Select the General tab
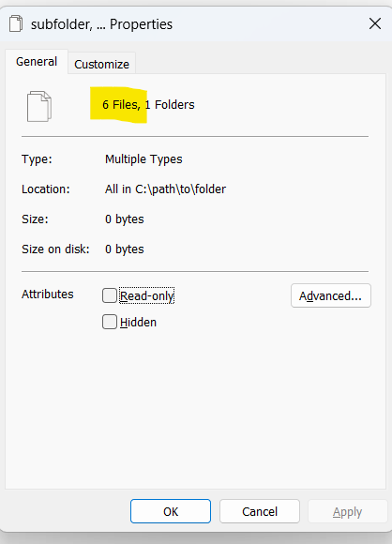Image resolution: width=392 pixels, height=544 pixels. click(x=37, y=61)
